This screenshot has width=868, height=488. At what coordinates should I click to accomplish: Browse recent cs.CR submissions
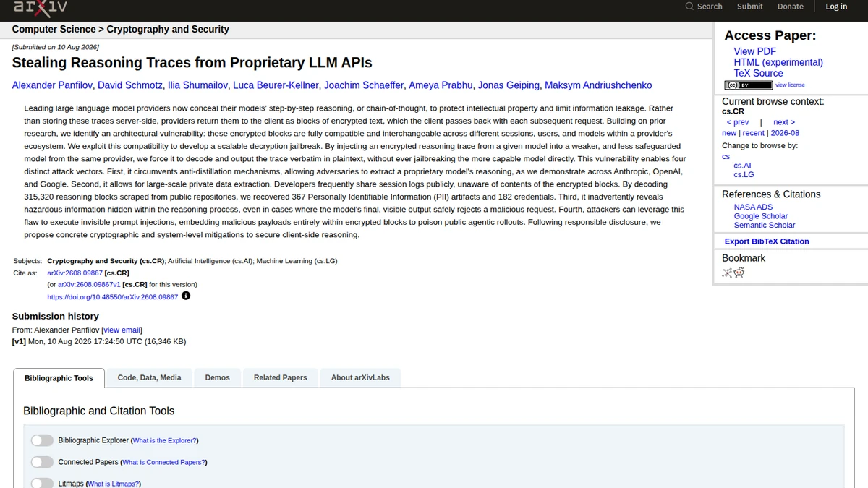(x=753, y=133)
